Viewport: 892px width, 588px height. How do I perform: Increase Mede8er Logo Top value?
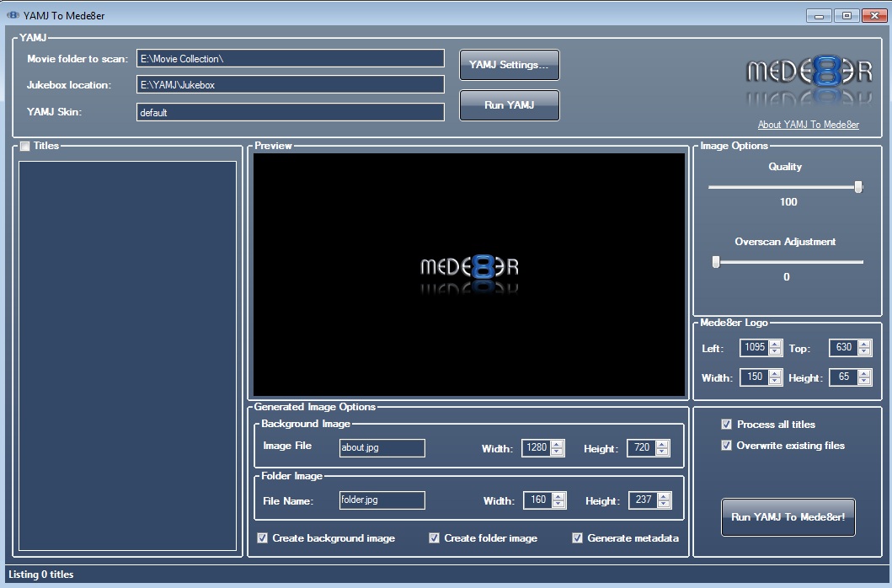point(864,345)
